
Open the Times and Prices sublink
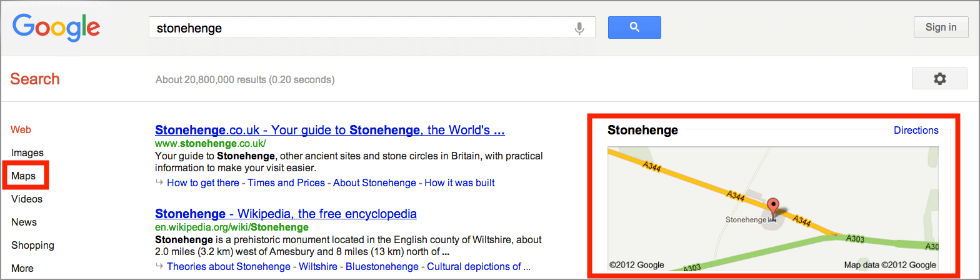(x=286, y=182)
